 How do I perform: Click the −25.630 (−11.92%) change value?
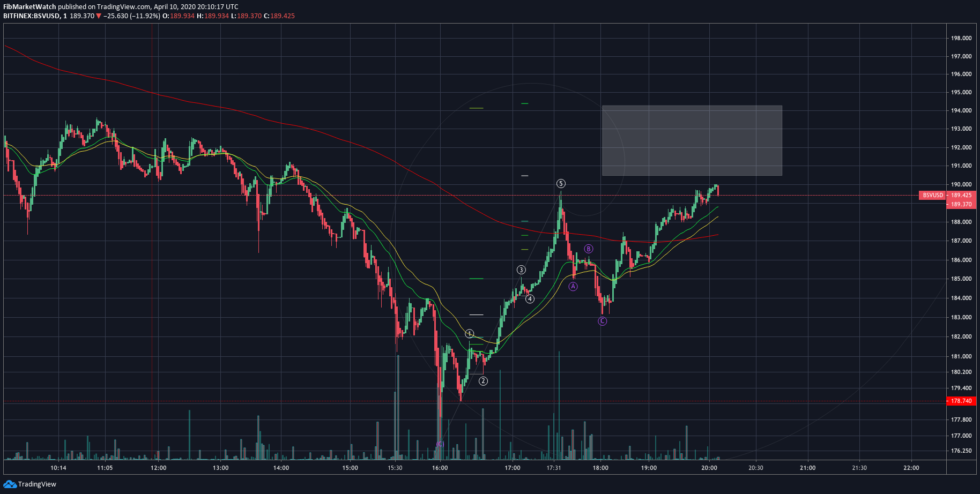click(x=132, y=16)
